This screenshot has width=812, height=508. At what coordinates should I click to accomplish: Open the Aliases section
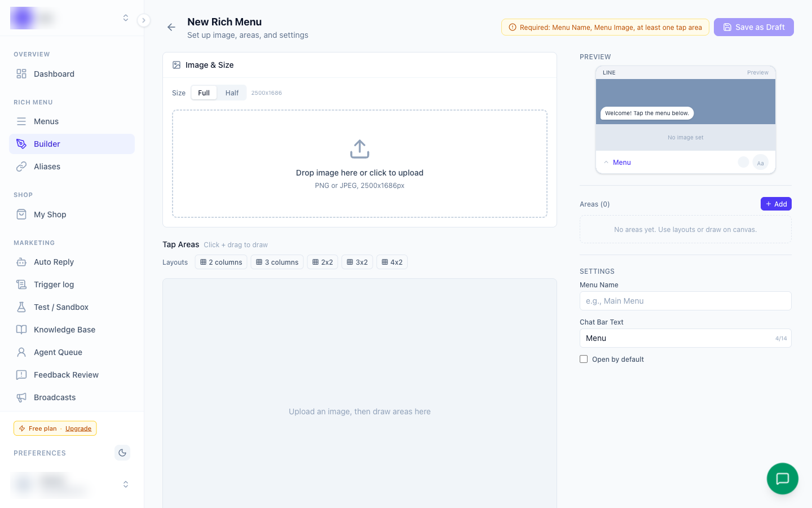point(72,167)
